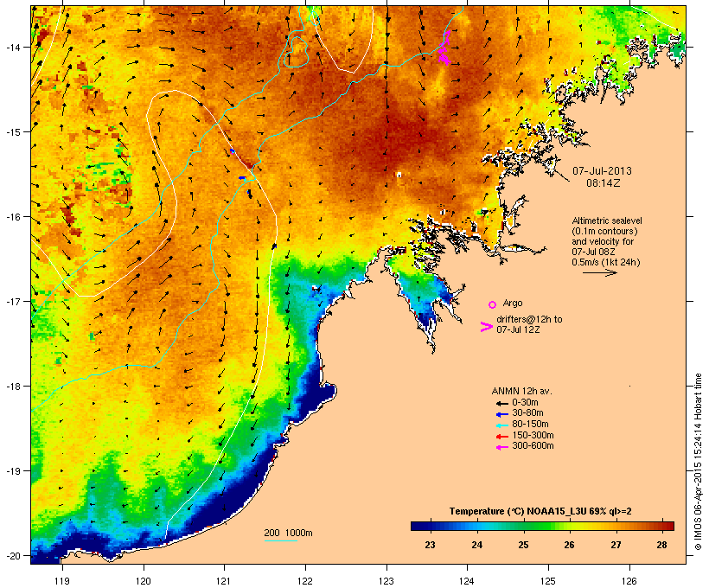
Task: Click the '80-150m' depth label
Action: [x=530, y=425]
